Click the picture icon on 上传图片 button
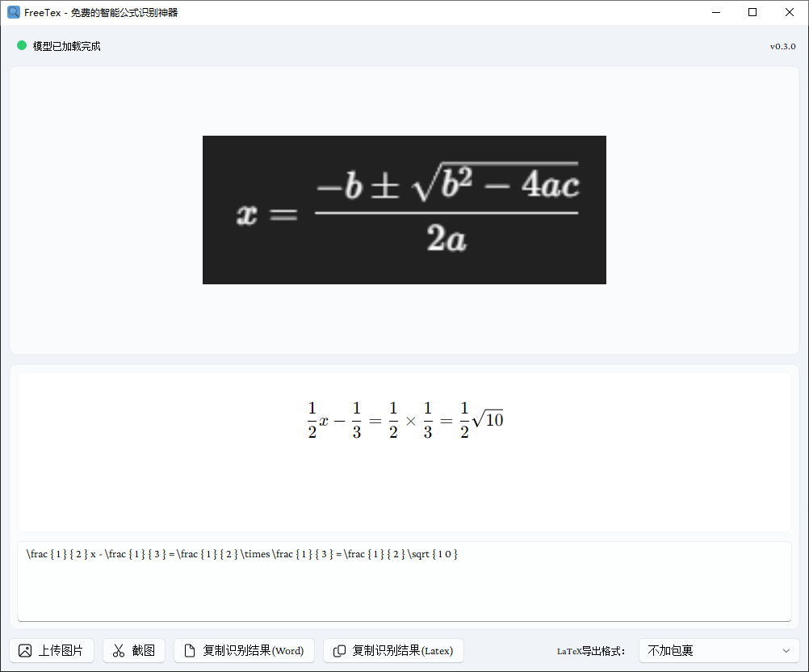 [x=25, y=651]
